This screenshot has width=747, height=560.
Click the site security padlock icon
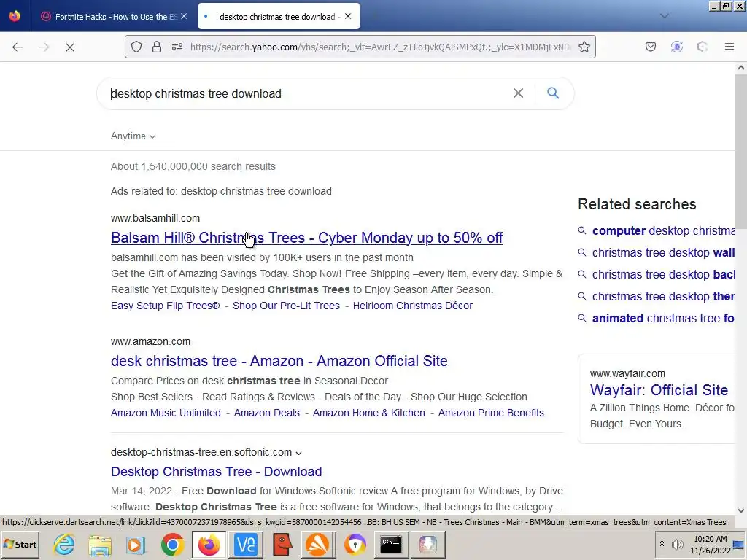[x=157, y=47]
